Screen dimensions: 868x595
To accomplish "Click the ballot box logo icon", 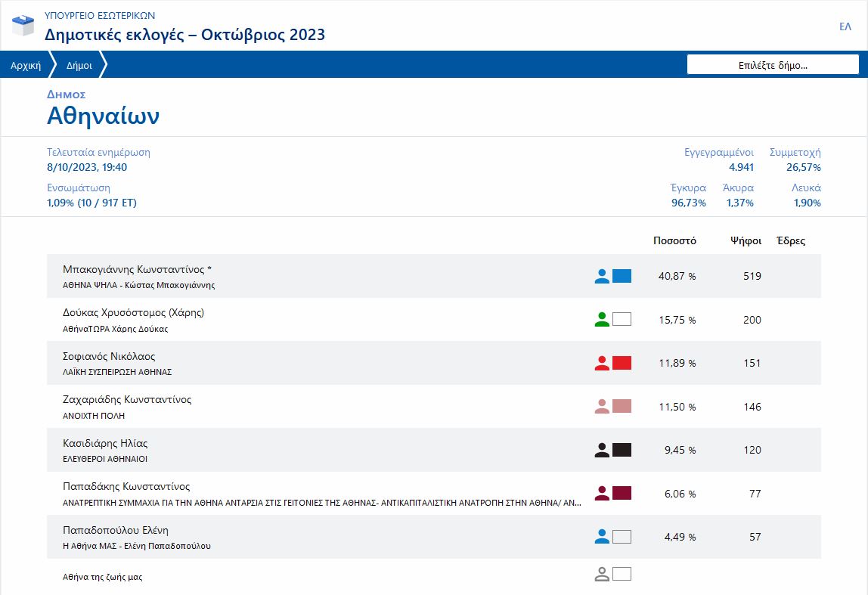I will pos(23,24).
